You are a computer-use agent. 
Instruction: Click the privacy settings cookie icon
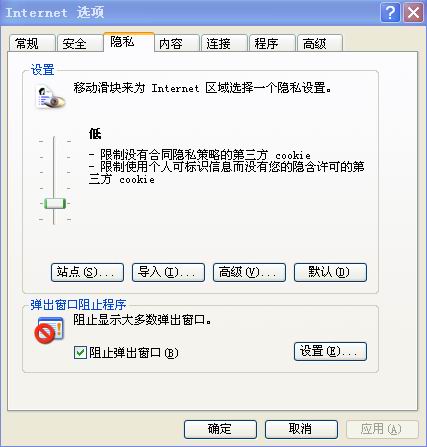click(x=51, y=98)
